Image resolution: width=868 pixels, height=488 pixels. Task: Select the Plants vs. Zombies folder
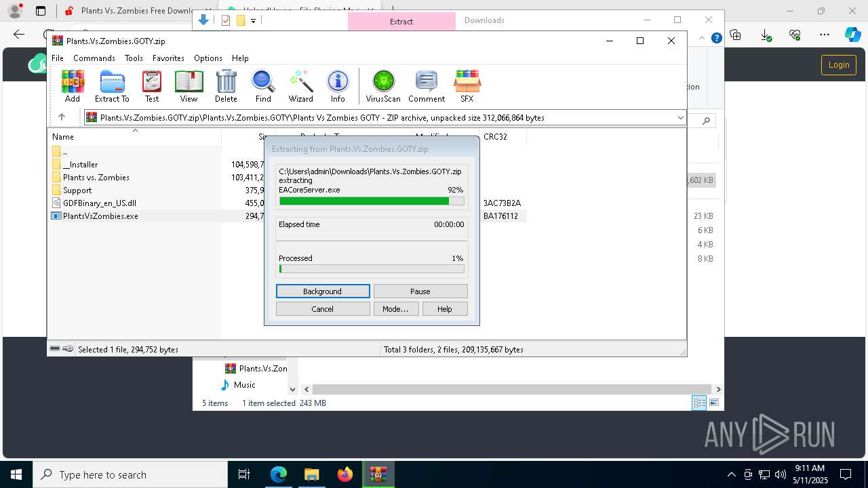tap(96, 178)
